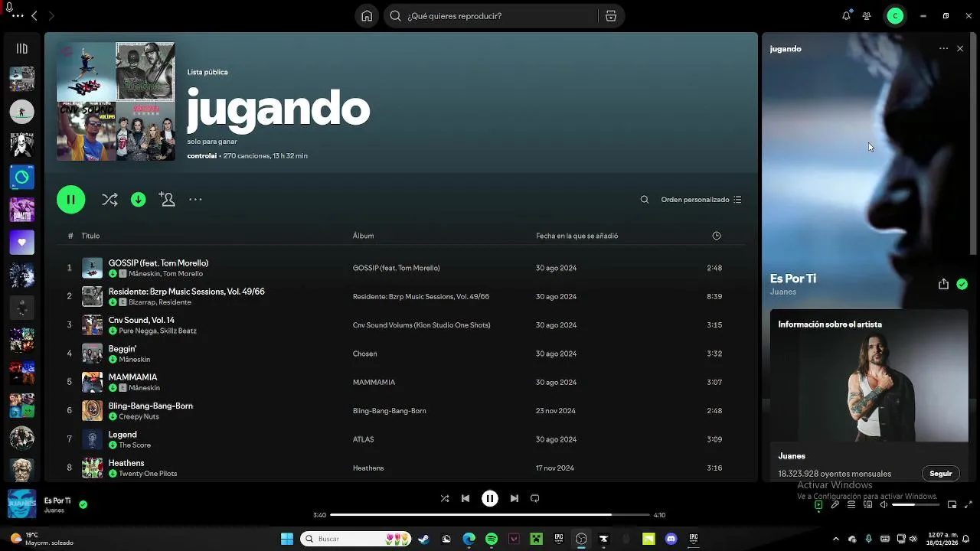Open connect to a device icon
Image resolution: width=980 pixels, height=551 pixels.
click(867, 505)
